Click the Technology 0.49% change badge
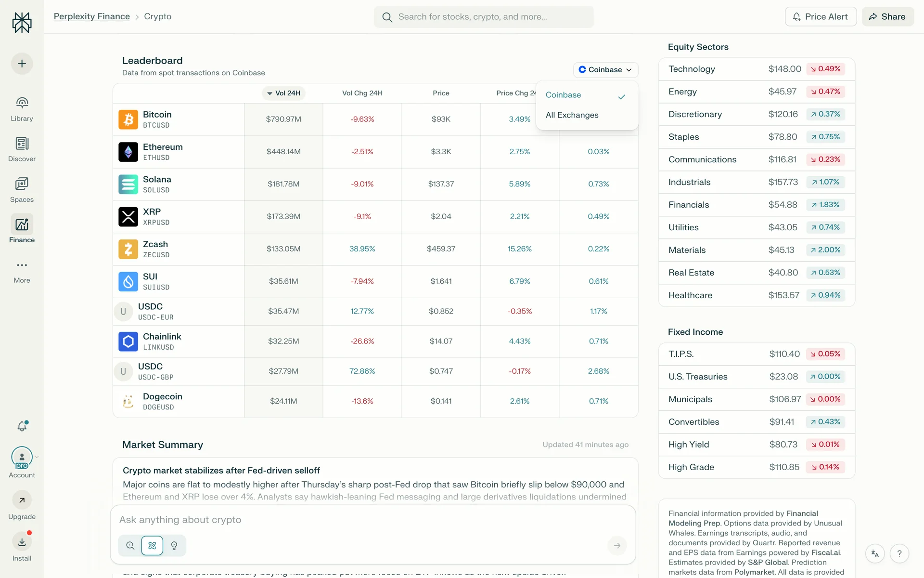This screenshot has width=924, height=578. coord(825,69)
